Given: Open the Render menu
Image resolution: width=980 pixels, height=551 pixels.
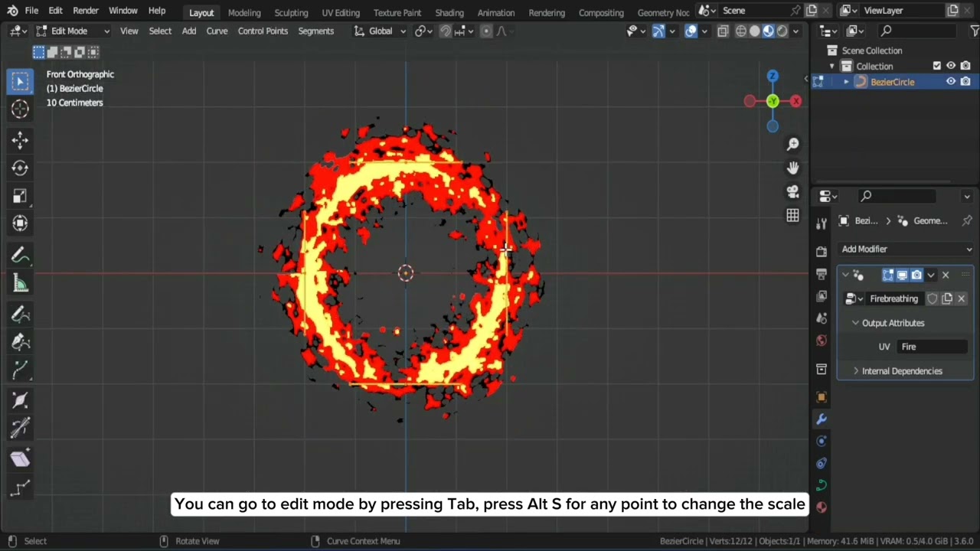Looking at the screenshot, I should click(86, 11).
